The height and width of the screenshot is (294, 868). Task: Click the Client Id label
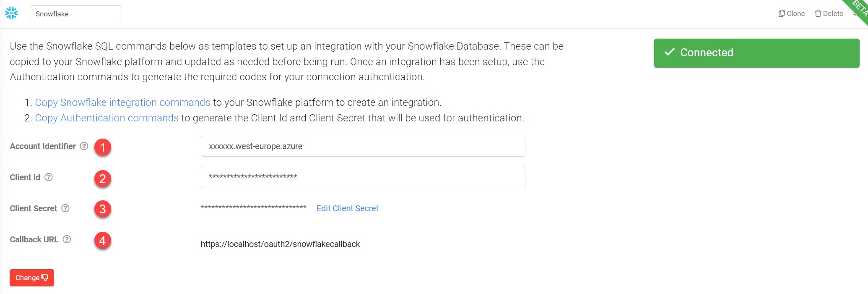pos(25,177)
